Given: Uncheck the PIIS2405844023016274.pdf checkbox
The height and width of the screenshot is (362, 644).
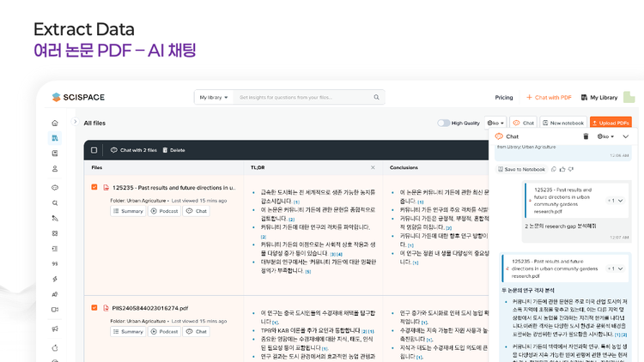Looking at the screenshot, I should [x=94, y=308].
